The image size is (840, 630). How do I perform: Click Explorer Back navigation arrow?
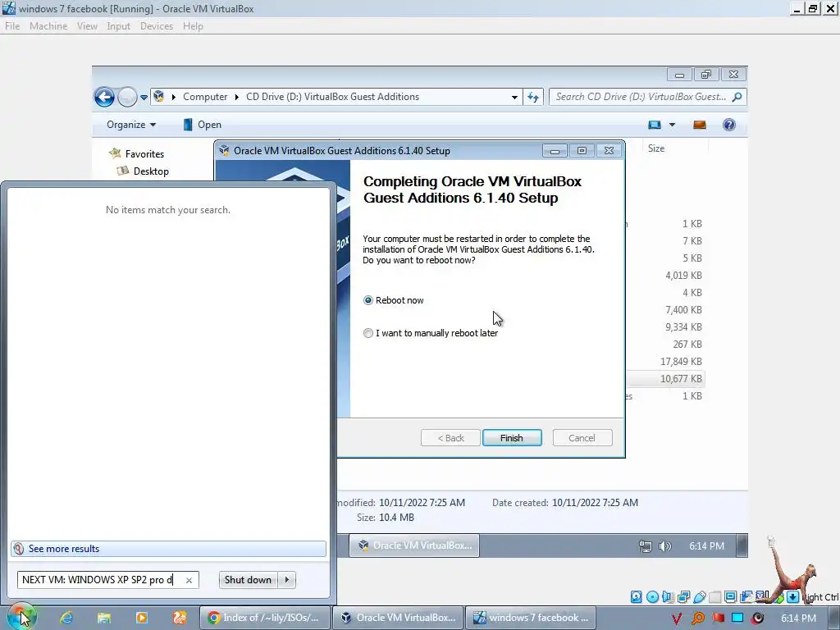pyautogui.click(x=104, y=97)
